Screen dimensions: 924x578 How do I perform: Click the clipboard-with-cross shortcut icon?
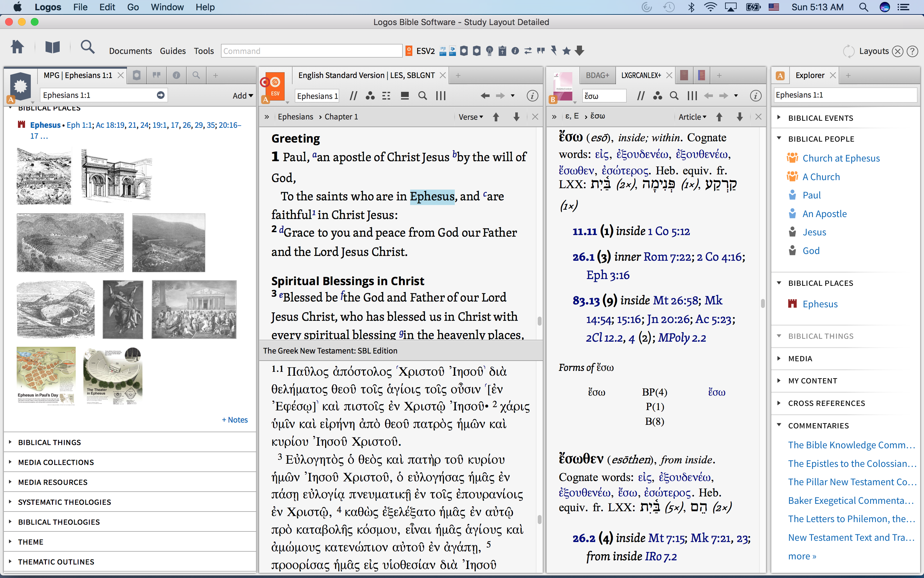(502, 51)
